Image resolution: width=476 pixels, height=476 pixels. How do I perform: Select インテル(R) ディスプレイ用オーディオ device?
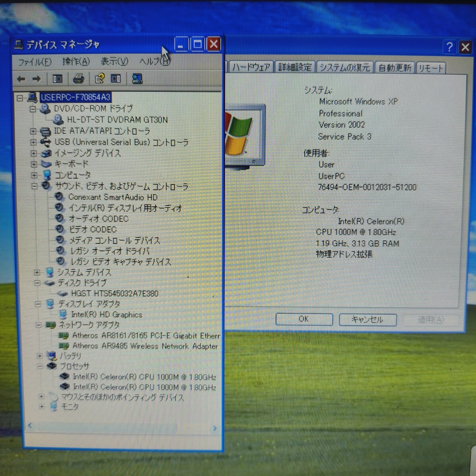click(x=125, y=208)
